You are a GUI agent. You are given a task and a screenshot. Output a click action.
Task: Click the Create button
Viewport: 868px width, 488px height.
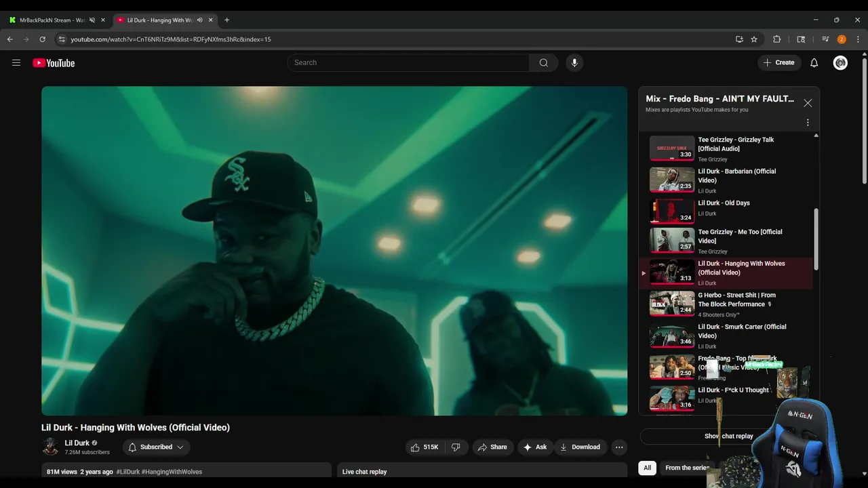pos(778,62)
